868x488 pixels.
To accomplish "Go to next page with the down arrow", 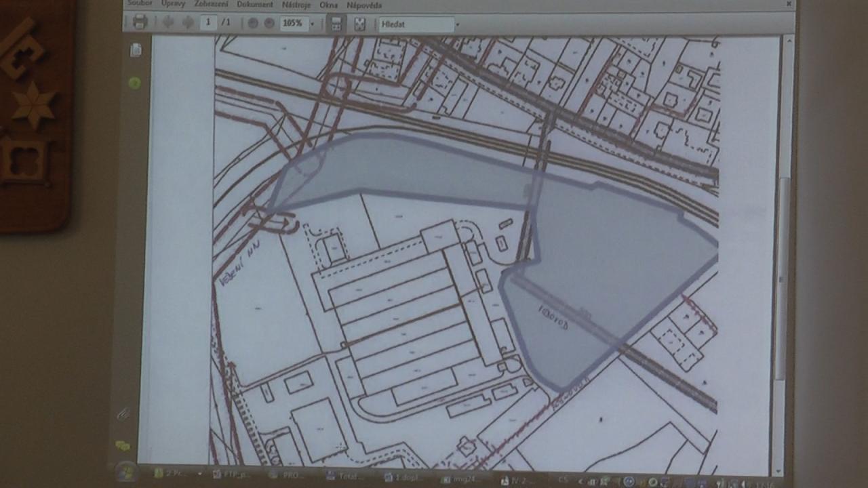I will click(188, 22).
